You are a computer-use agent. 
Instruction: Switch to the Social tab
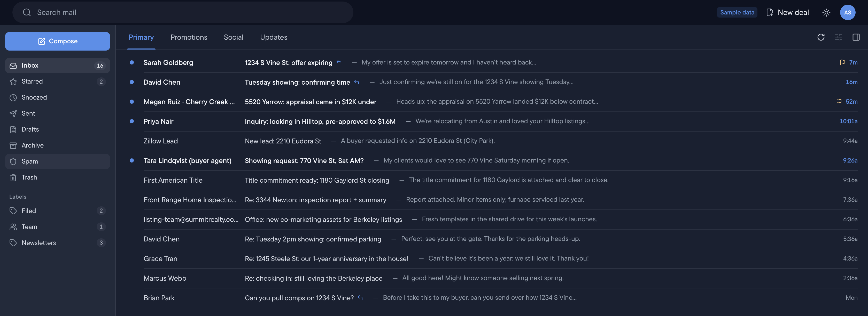click(234, 37)
